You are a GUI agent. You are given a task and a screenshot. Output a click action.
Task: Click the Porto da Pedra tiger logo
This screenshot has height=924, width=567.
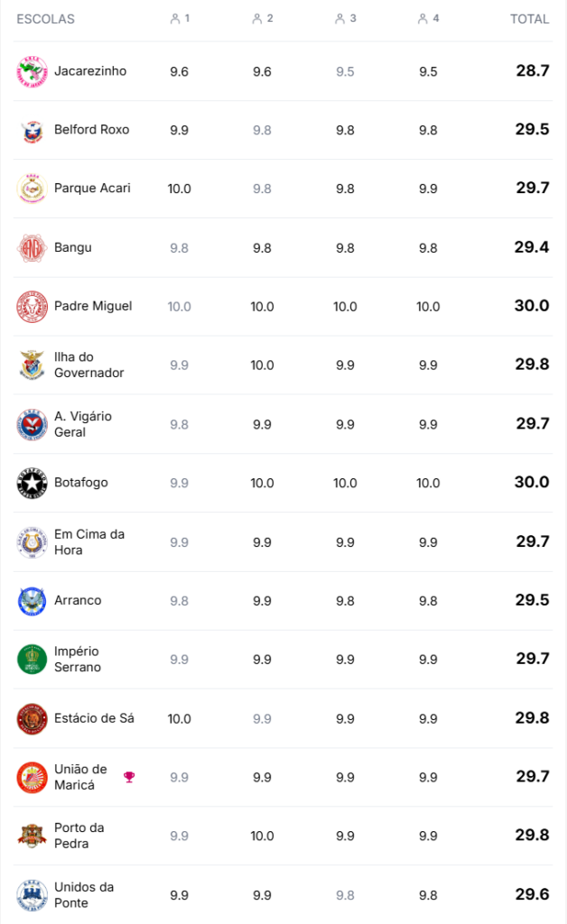[x=32, y=836]
